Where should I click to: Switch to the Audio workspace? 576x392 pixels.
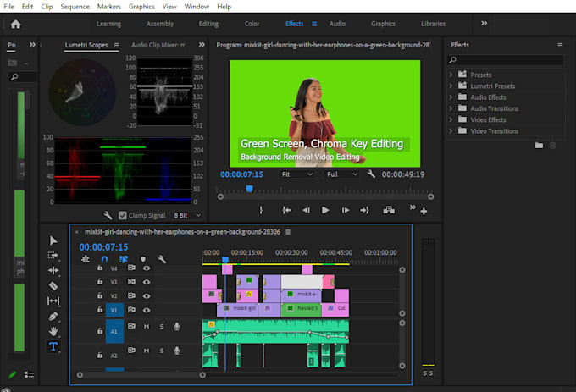[x=337, y=24]
